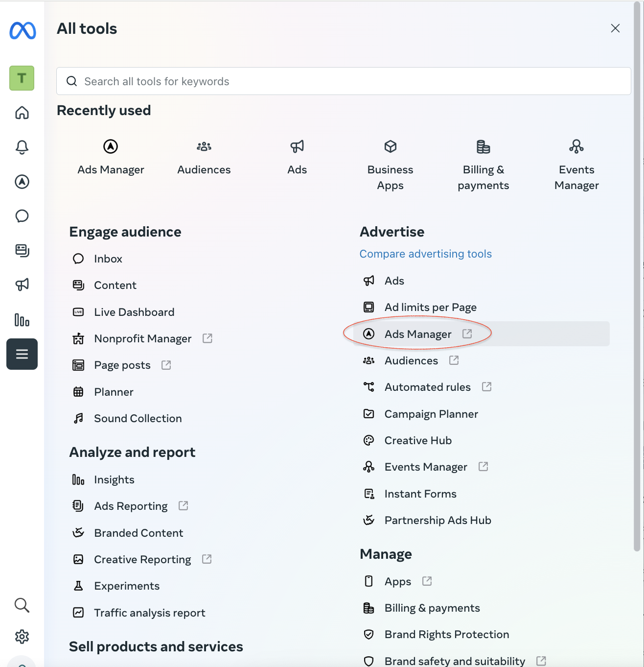
Task: Open Events Manager from Recently used
Action: (576, 165)
